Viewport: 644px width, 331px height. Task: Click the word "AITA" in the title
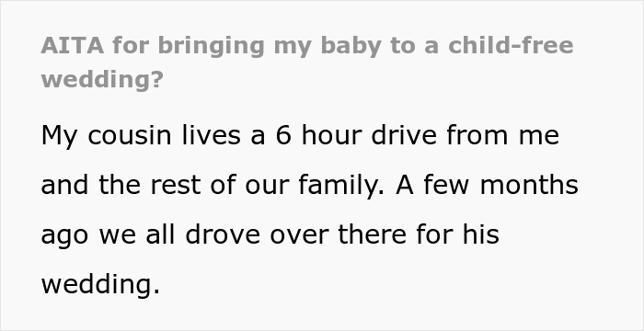coord(73,45)
